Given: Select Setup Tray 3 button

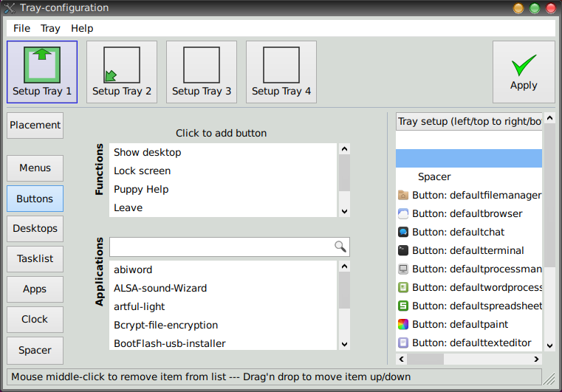Looking at the screenshot, I should [202, 72].
